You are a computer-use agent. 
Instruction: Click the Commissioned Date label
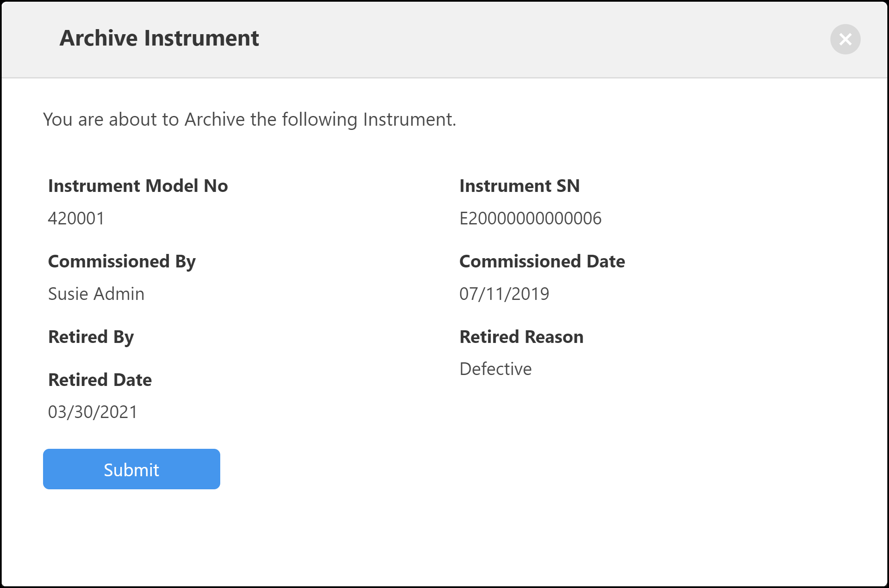(542, 262)
